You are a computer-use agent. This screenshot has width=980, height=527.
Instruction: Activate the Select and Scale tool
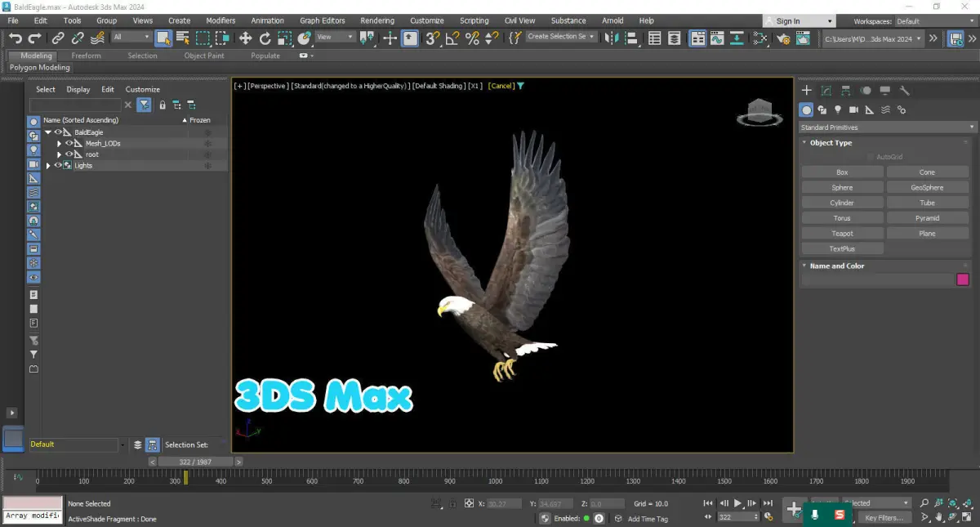(x=284, y=38)
